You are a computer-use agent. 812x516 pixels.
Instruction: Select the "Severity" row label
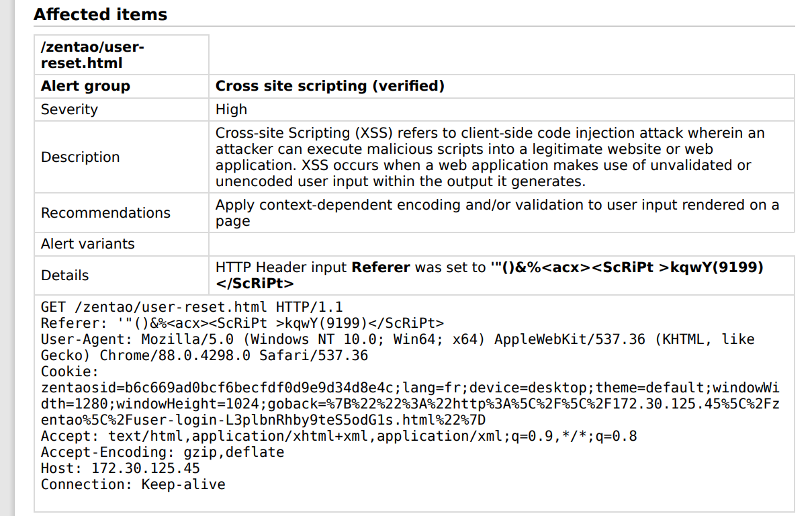69,110
